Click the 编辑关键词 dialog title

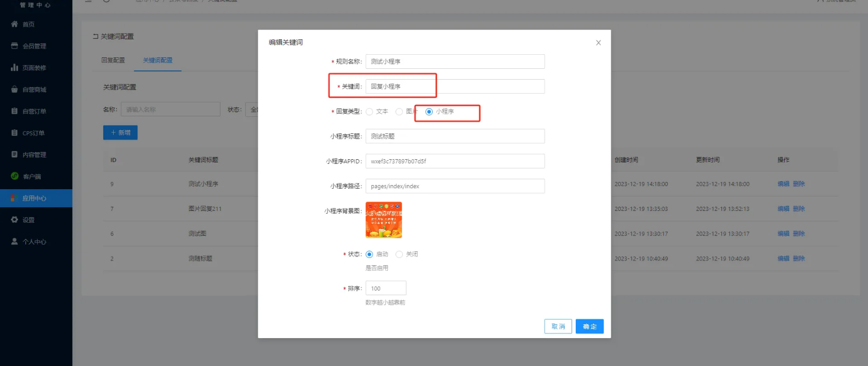click(x=286, y=42)
